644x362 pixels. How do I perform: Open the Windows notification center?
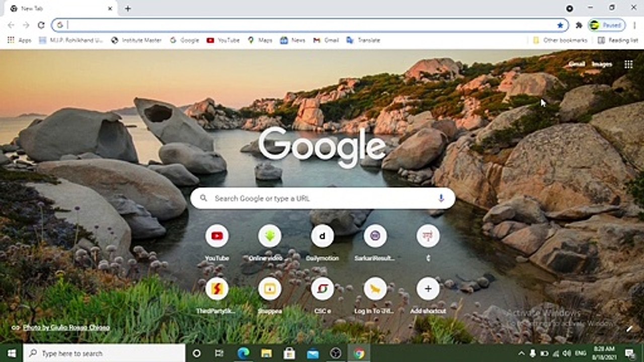pos(631,353)
